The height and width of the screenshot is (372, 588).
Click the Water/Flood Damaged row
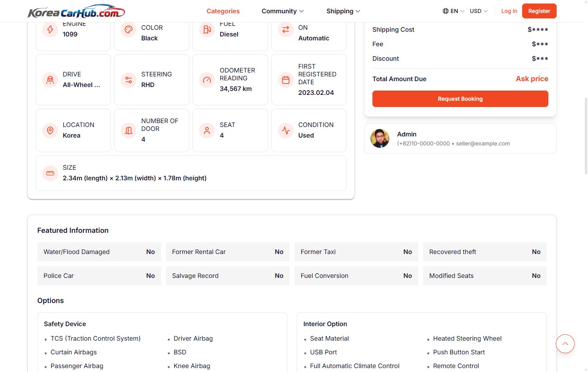pyautogui.click(x=99, y=252)
